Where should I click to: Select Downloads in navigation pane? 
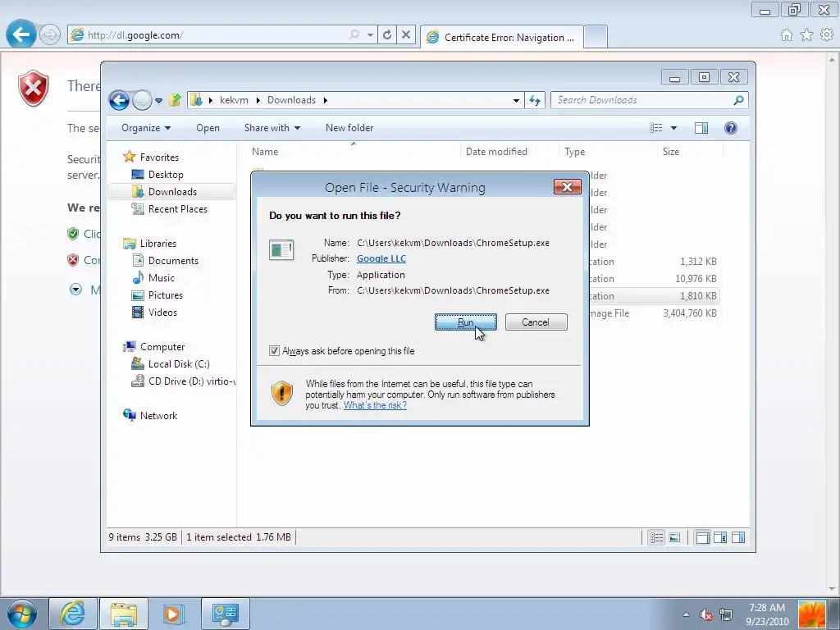point(172,192)
